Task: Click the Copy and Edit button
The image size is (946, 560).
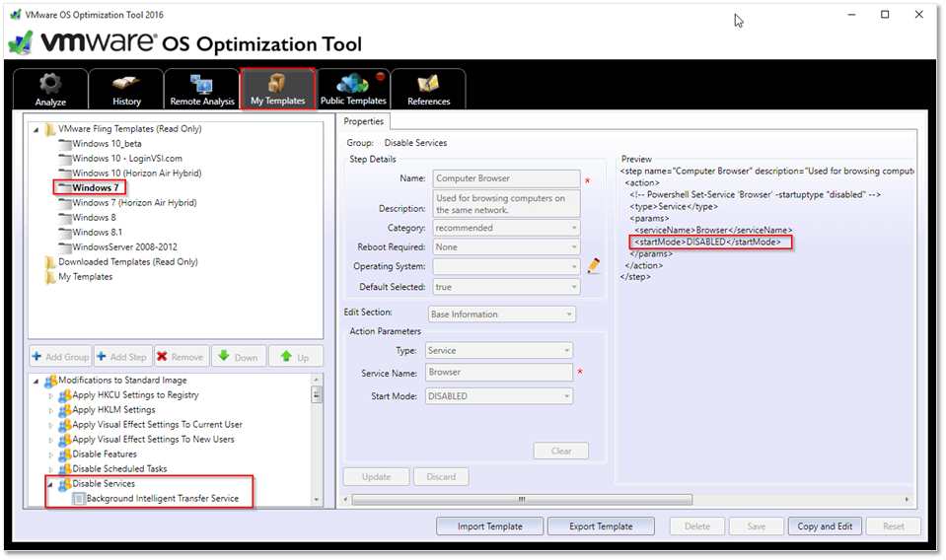Action: pyautogui.click(x=825, y=526)
